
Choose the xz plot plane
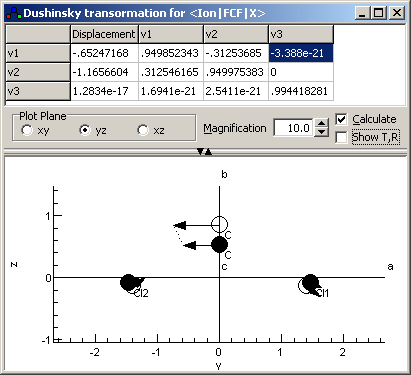(x=151, y=130)
